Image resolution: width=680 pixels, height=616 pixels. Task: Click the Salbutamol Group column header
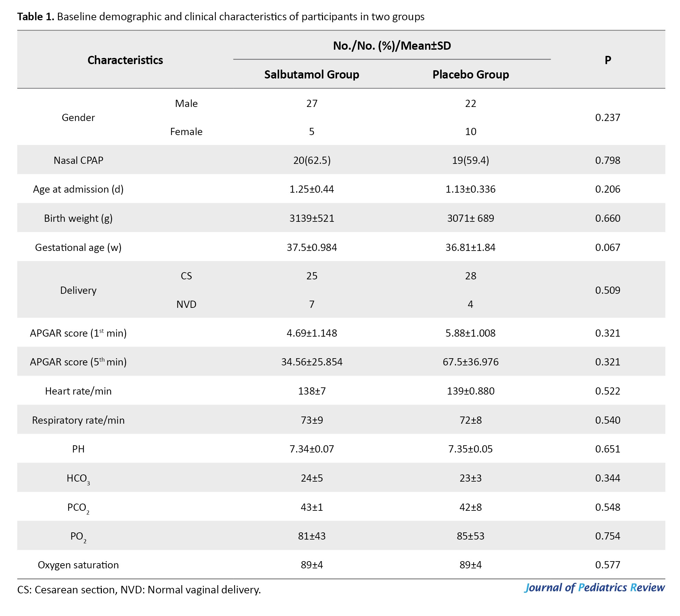coord(311,74)
